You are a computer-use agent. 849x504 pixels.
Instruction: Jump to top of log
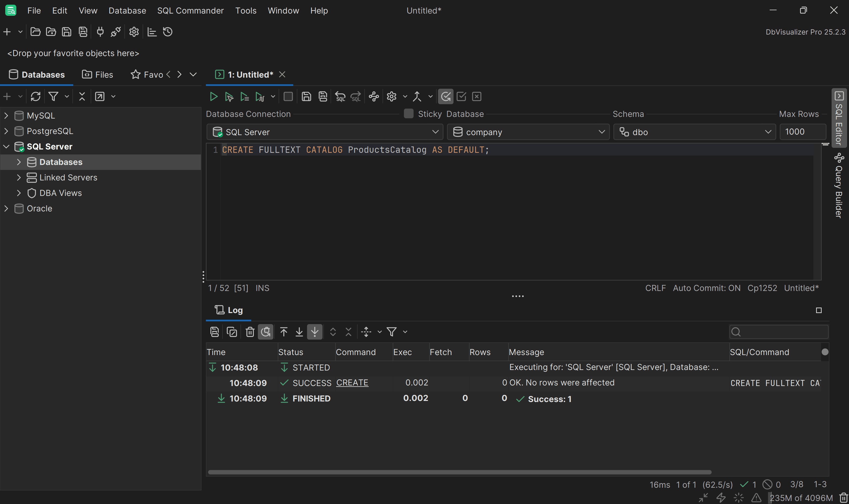[284, 332]
